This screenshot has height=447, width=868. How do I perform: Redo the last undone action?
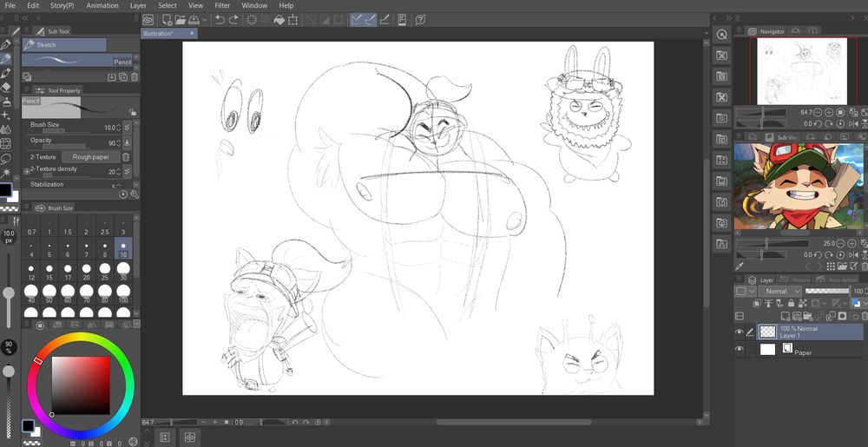click(233, 20)
